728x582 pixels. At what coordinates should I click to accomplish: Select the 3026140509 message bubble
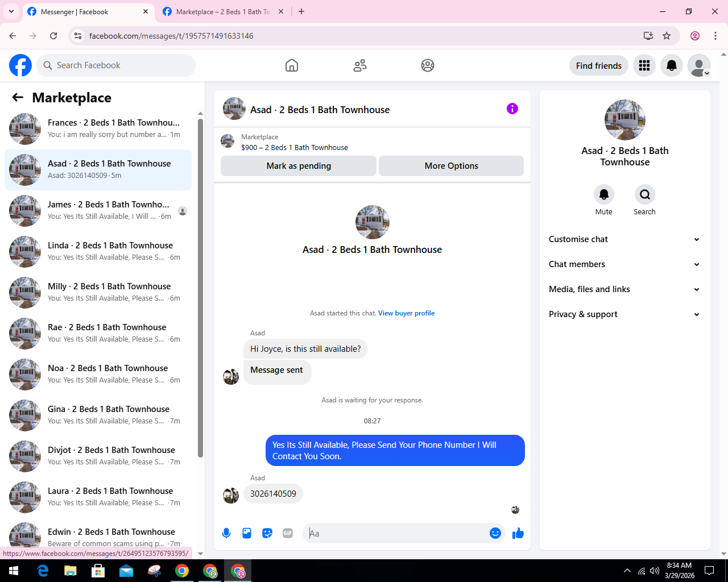[x=273, y=494]
